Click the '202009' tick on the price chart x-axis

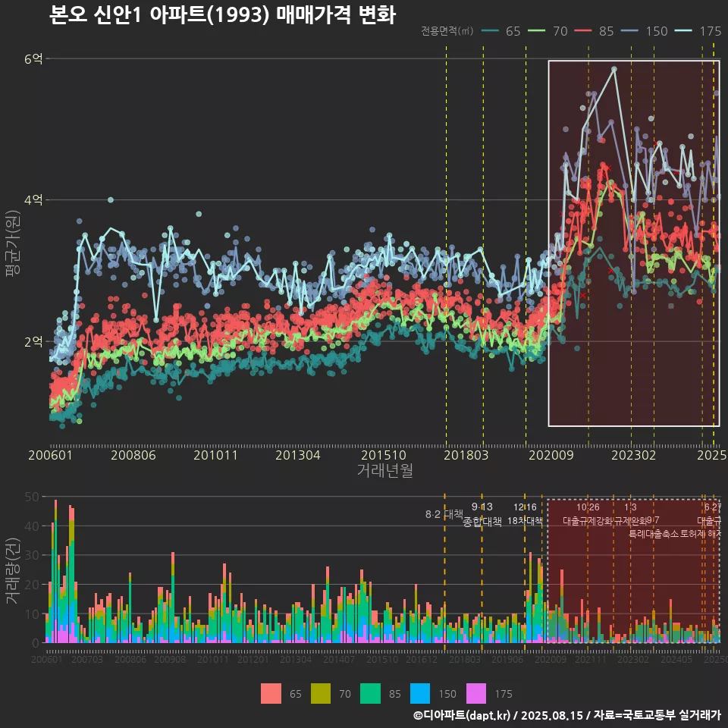pyautogui.click(x=551, y=455)
